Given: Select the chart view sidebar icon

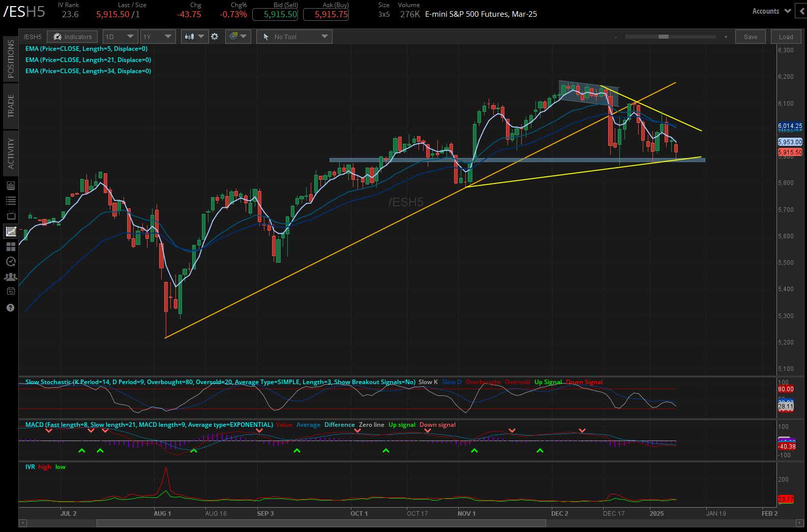Looking at the screenshot, I should click(11, 231).
